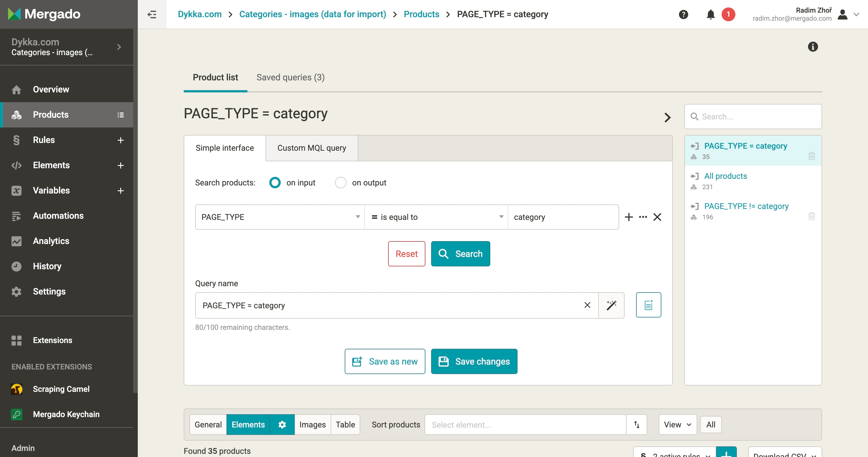Click the magic wand auto-name icon

point(611,305)
